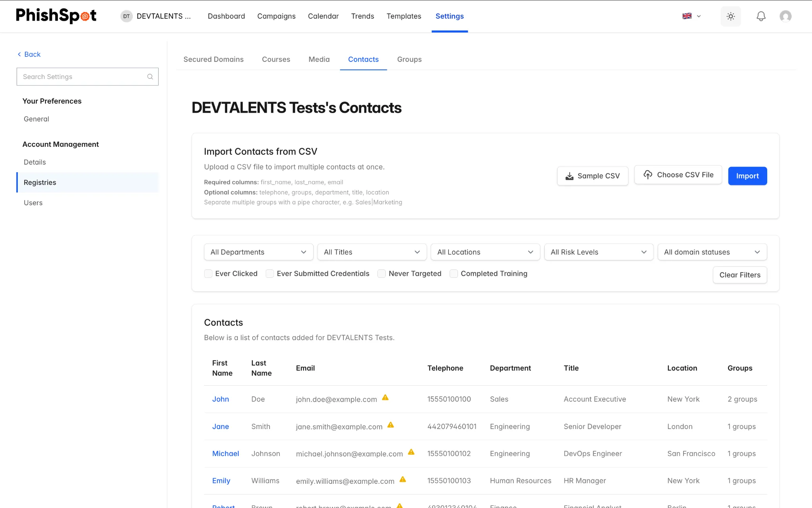
Task: Click the 'Senior Developer' title cell
Action: pos(592,427)
